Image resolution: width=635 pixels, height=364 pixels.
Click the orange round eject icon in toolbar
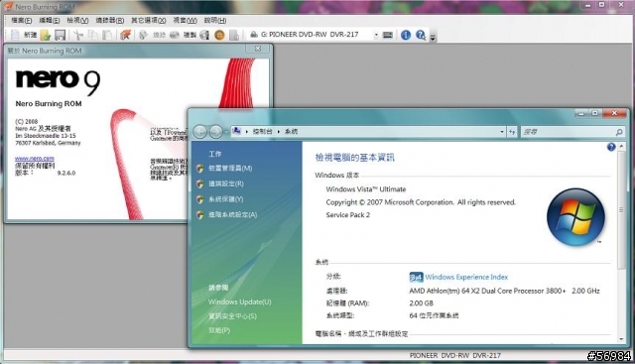tap(219, 36)
